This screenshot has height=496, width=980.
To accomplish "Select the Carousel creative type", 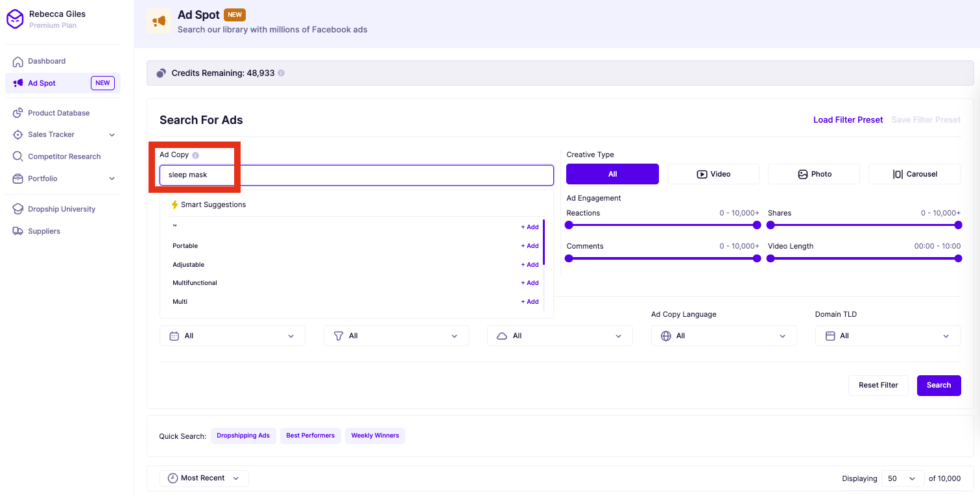I will tap(914, 173).
